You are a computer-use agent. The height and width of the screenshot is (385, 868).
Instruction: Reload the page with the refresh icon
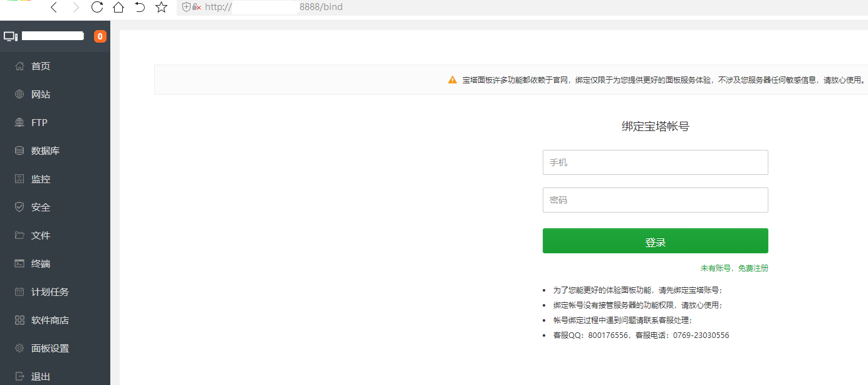[97, 7]
